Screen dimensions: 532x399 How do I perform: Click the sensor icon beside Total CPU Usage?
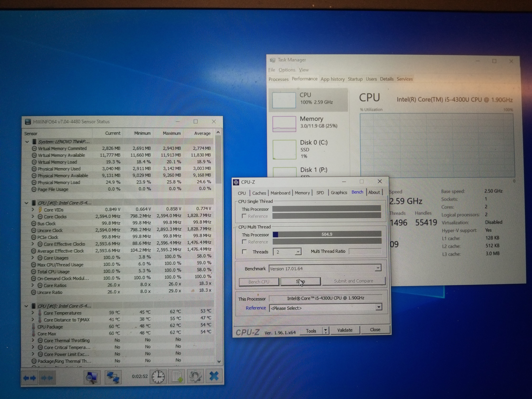click(x=34, y=272)
